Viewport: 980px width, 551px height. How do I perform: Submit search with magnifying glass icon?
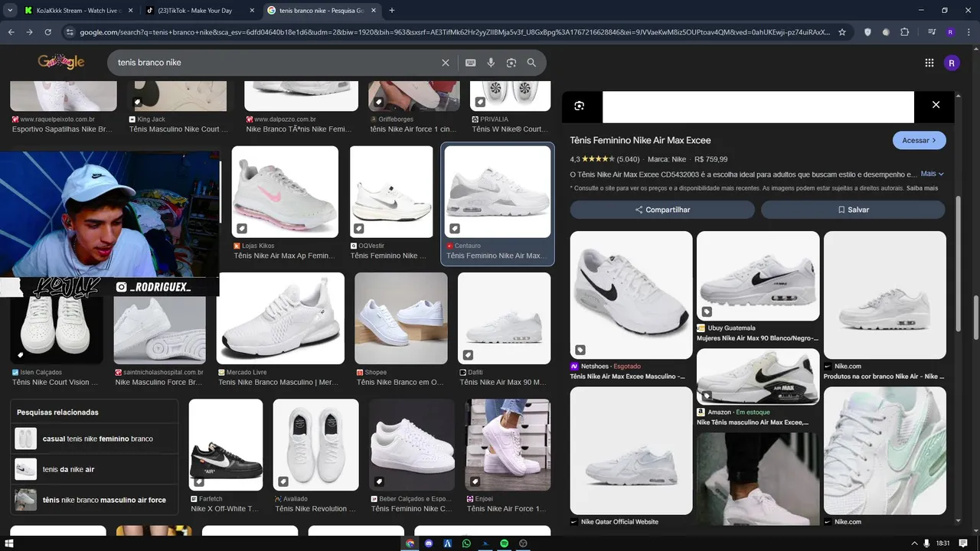click(531, 63)
